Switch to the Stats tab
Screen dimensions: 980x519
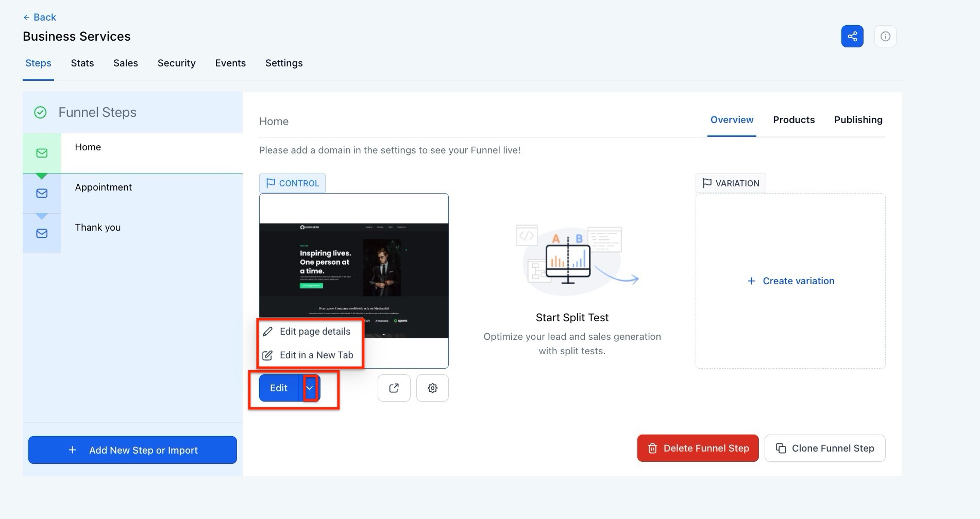(82, 63)
